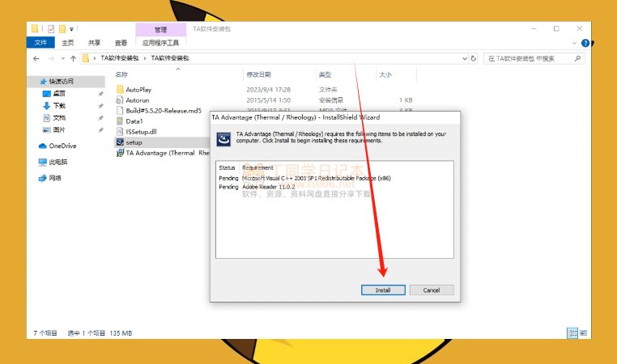Screen dimensions: 617x364
Task: Select OneDrive in the navigation pane
Action: 62,146
